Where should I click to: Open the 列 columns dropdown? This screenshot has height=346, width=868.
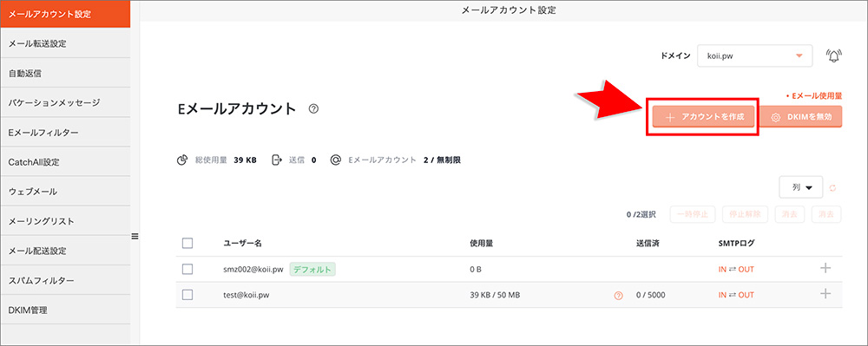click(x=800, y=187)
